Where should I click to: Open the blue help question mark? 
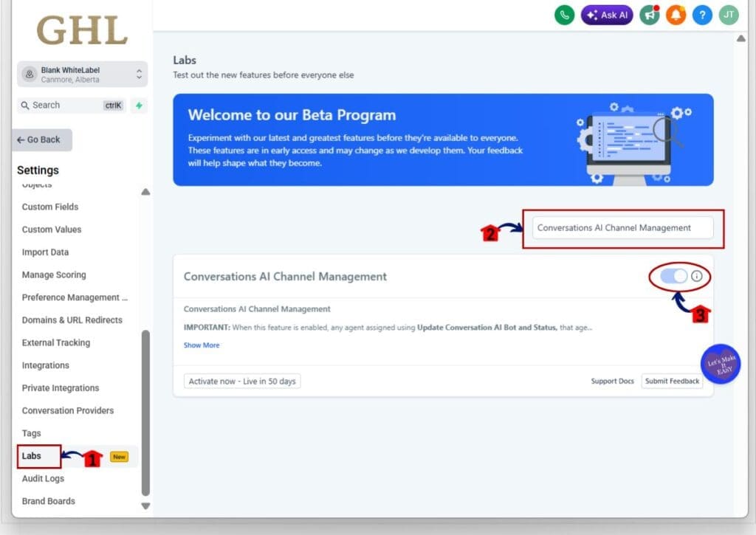(x=702, y=15)
